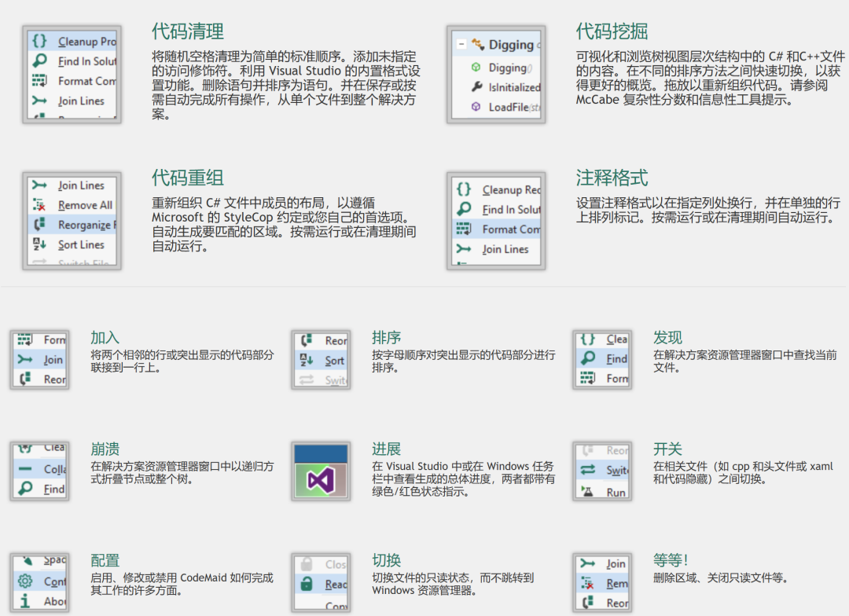Click the 排序 heading

coord(386,337)
